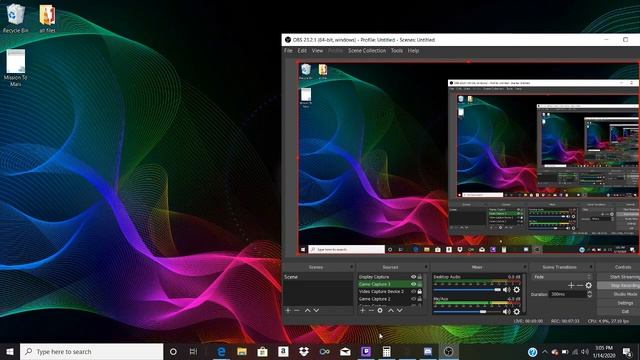This screenshot has width=640, height=360.
Task: Toggle lock on Video Capture Device 2
Action: 420,291
